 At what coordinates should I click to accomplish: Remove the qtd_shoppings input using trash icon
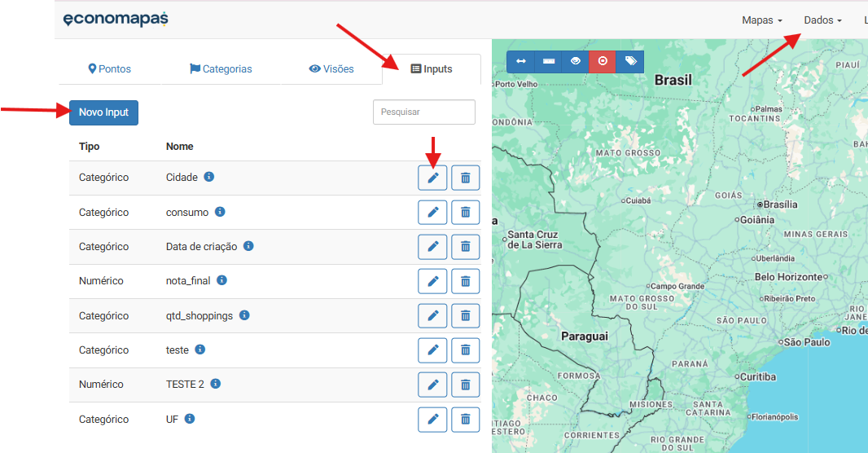click(x=465, y=316)
